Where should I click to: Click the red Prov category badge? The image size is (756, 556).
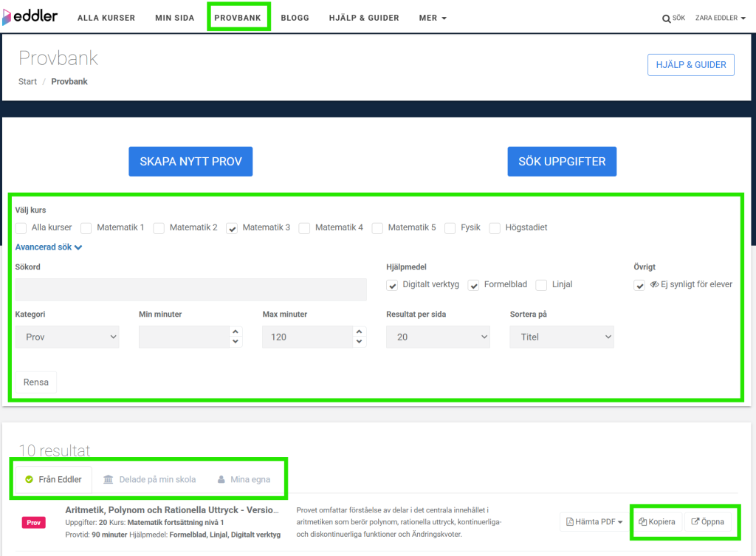click(x=34, y=523)
